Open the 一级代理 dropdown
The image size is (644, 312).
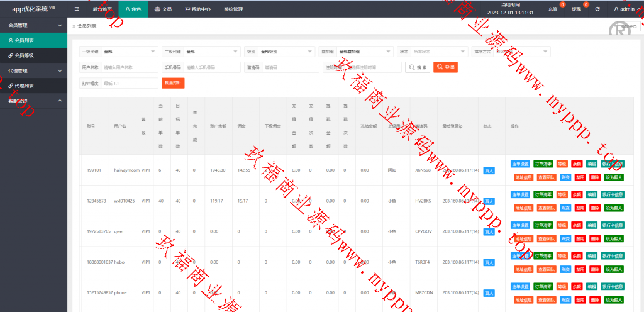(x=130, y=52)
